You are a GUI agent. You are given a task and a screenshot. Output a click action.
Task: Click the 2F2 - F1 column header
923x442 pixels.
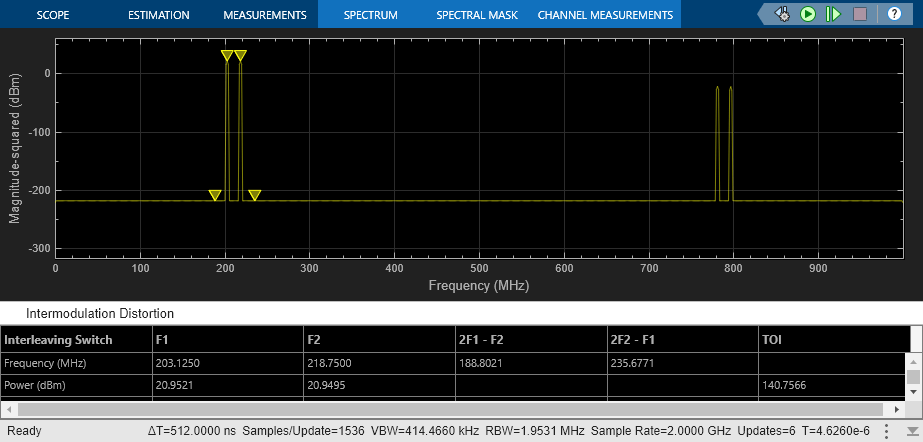(682, 340)
